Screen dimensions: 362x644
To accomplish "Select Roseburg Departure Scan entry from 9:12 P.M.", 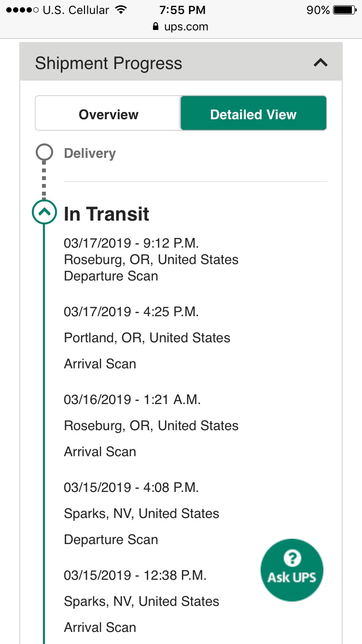I will tap(151, 260).
